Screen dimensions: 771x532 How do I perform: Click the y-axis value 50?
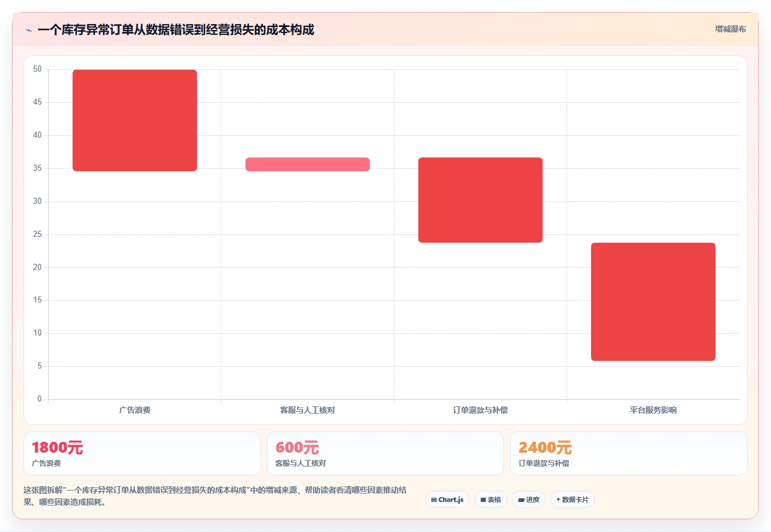pyautogui.click(x=37, y=69)
